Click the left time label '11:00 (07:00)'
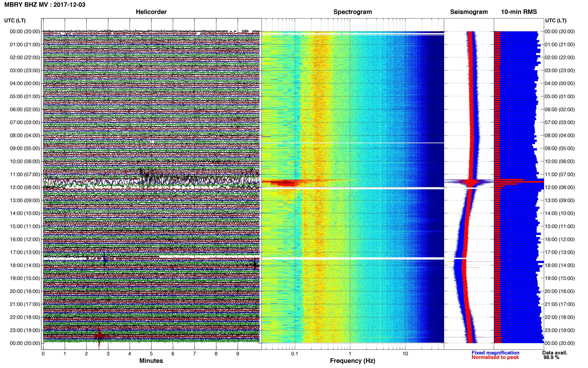588x368 pixels. click(x=25, y=174)
